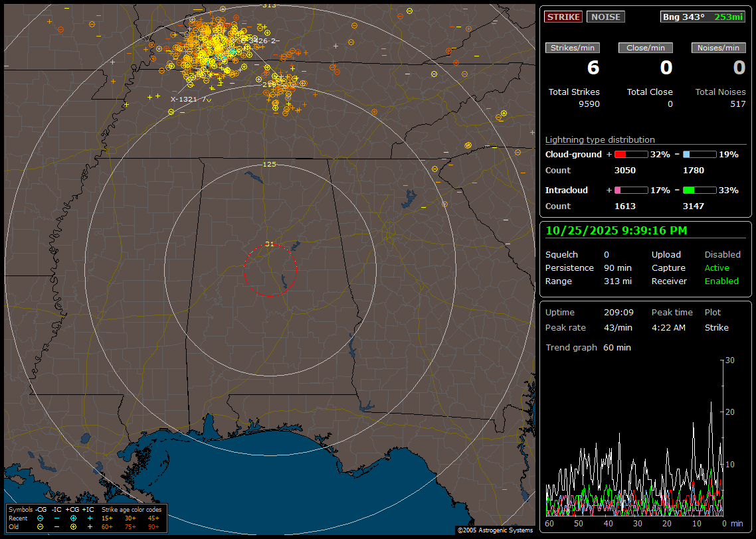The image size is (756, 539).
Task: Click the Noises/min label
Action: coord(719,48)
